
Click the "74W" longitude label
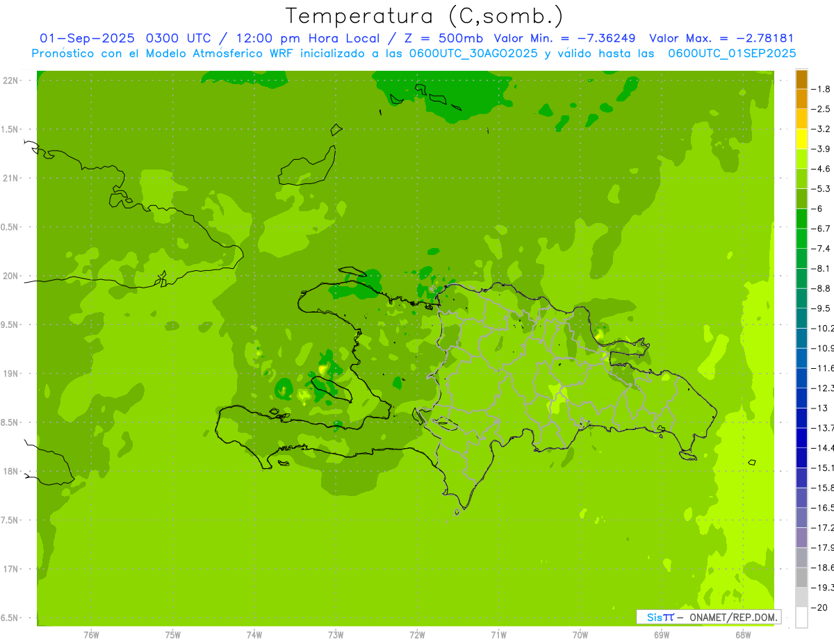(x=254, y=635)
